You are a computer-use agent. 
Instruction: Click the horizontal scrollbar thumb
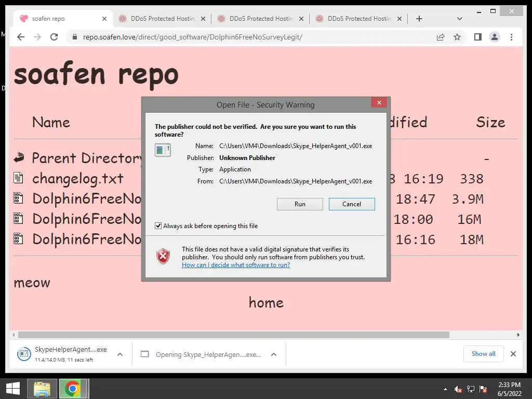[234, 335]
